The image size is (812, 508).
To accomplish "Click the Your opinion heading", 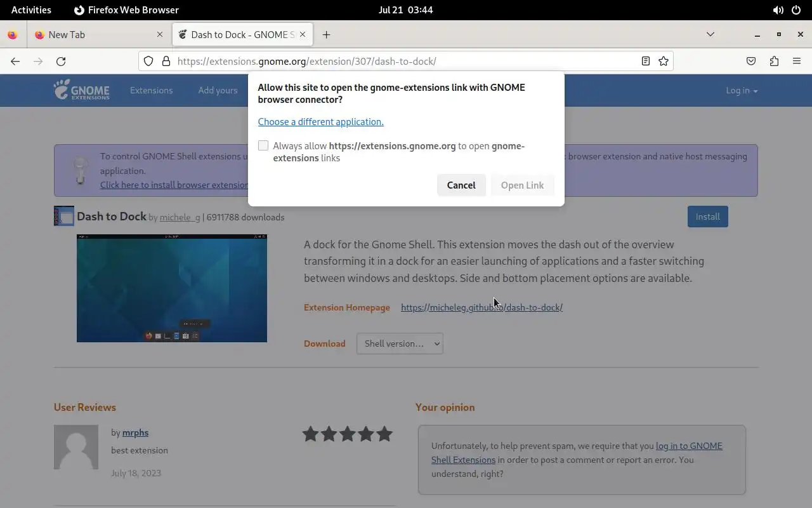I will tap(445, 407).
